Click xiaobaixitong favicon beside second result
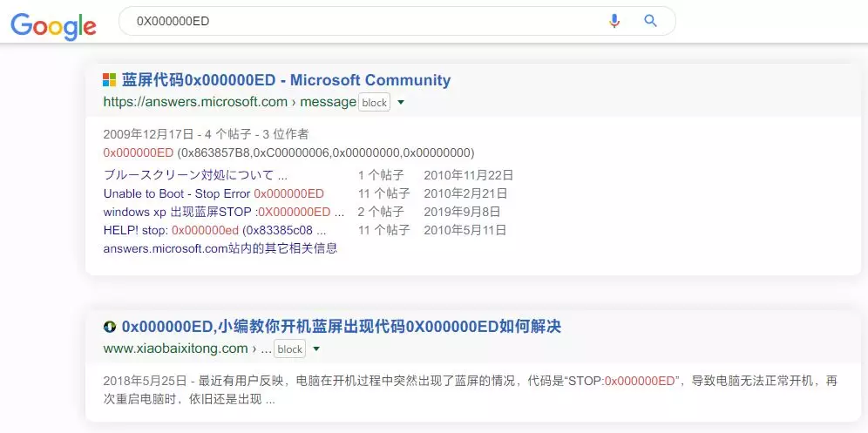Viewport: 868px width, 433px height. 110,327
